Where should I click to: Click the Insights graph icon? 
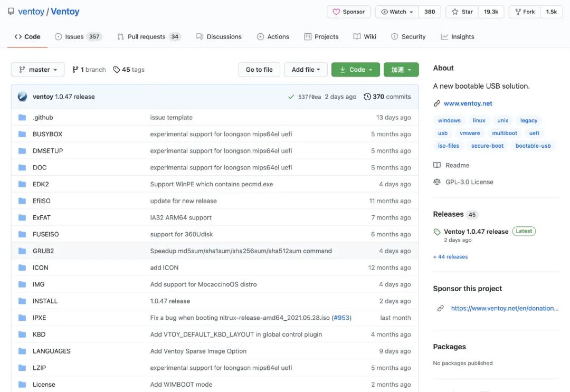(x=444, y=37)
